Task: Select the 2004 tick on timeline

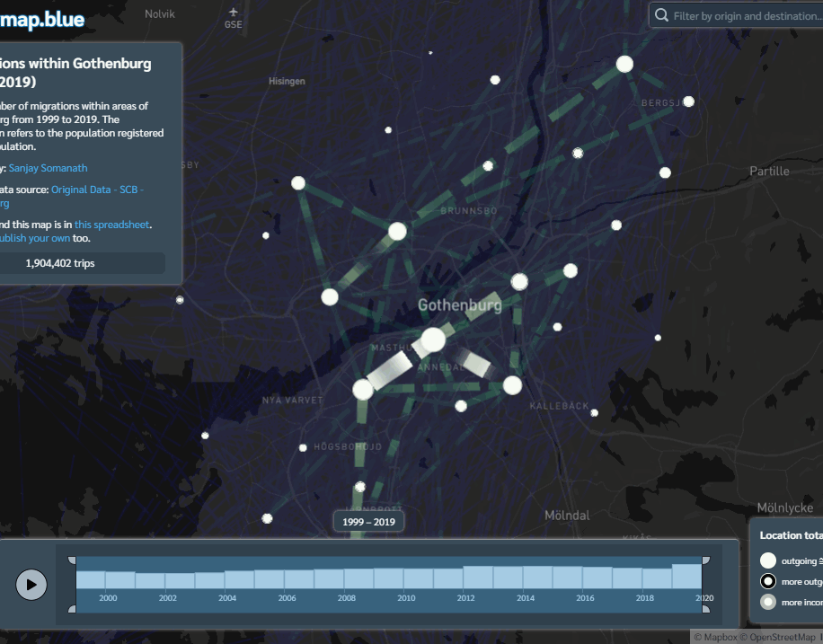Action: pos(227,598)
